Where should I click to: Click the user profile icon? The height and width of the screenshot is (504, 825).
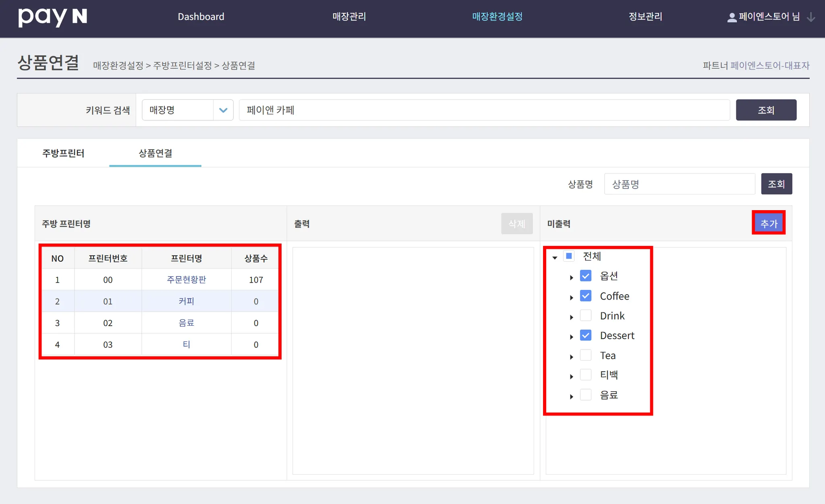tap(732, 17)
